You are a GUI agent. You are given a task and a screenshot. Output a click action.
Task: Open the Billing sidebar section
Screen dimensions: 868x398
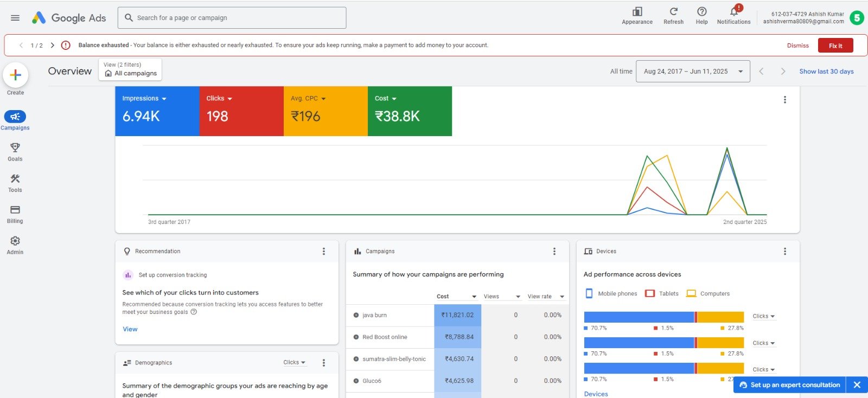[x=15, y=214]
